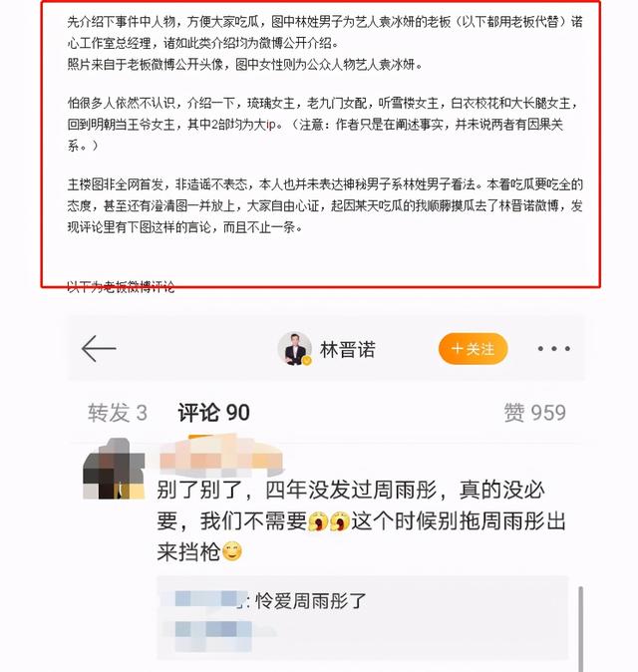Click the vertical scrollbar beside replies
The image size is (638, 672).
(x=581, y=628)
